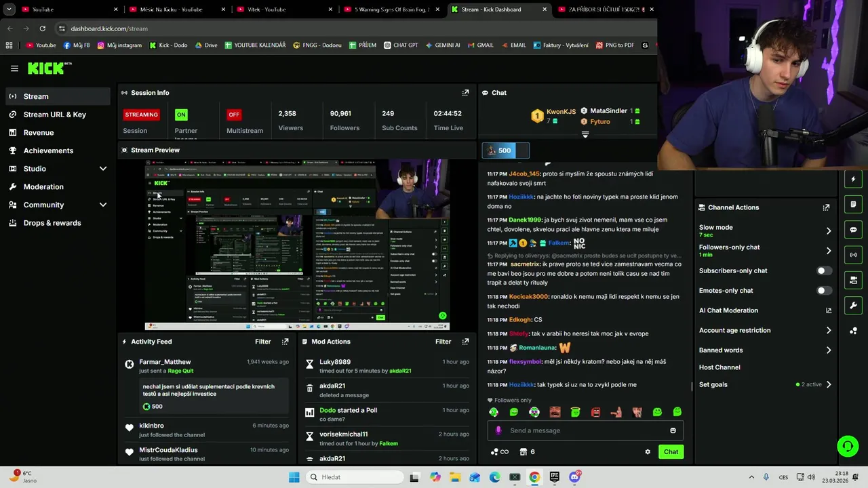Image resolution: width=868 pixels, height=488 pixels.
Task: Toggle the Partner Income ON switch
Action: click(181, 115)
